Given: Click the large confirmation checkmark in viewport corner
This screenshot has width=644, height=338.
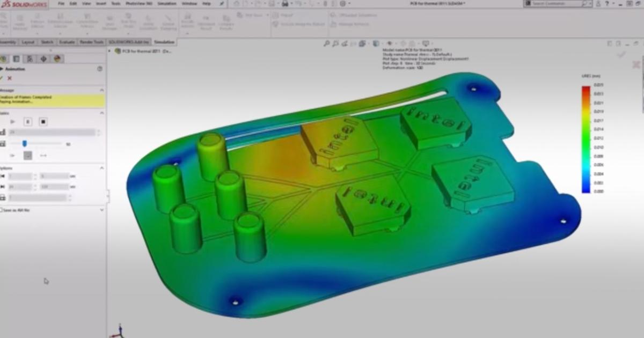Looking at the screenshot, I should pyautogui.click(x=621, y=54).
